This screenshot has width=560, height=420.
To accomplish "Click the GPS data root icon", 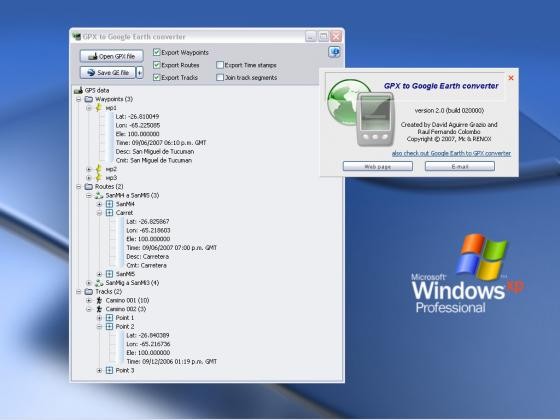I will pos(79,90).
